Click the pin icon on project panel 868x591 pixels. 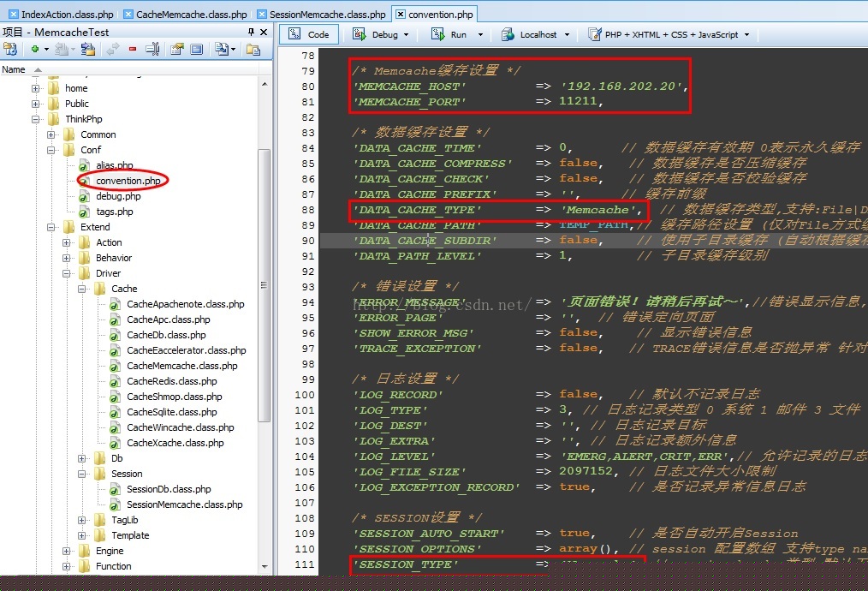pyautogui.click(x=251, y=32)
